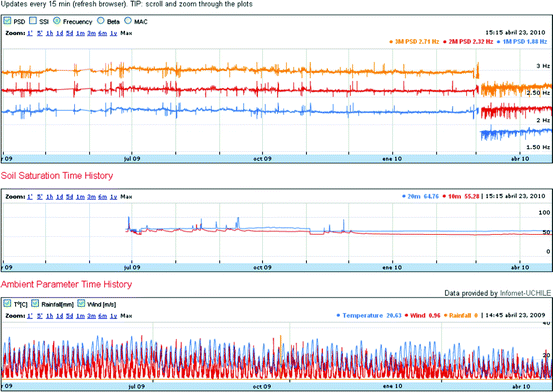Set Ambient Parameter chart zoom to 1d
The image size is (553, 392).
tap(59, 316)
